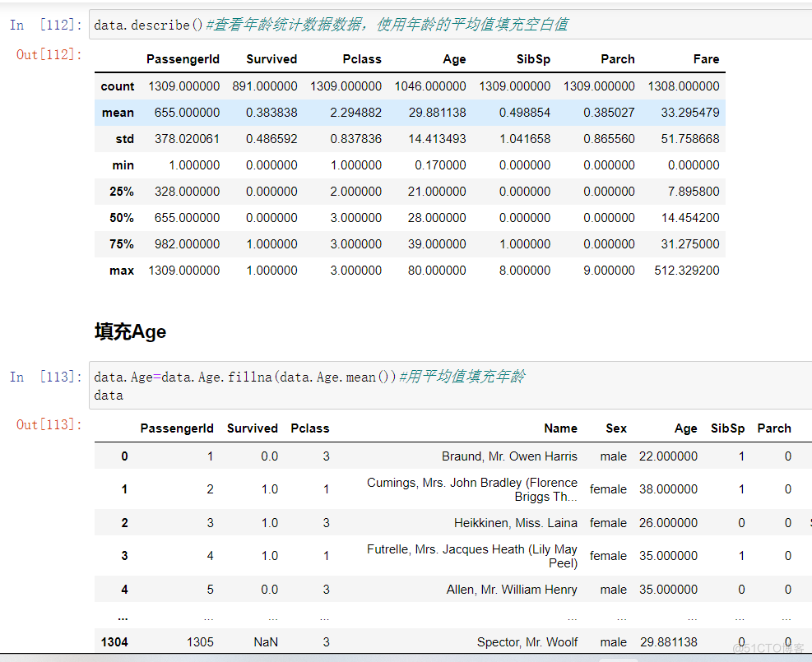Click the Survived count value 891.000000
The image size is (812, 662).
point(265,86)
